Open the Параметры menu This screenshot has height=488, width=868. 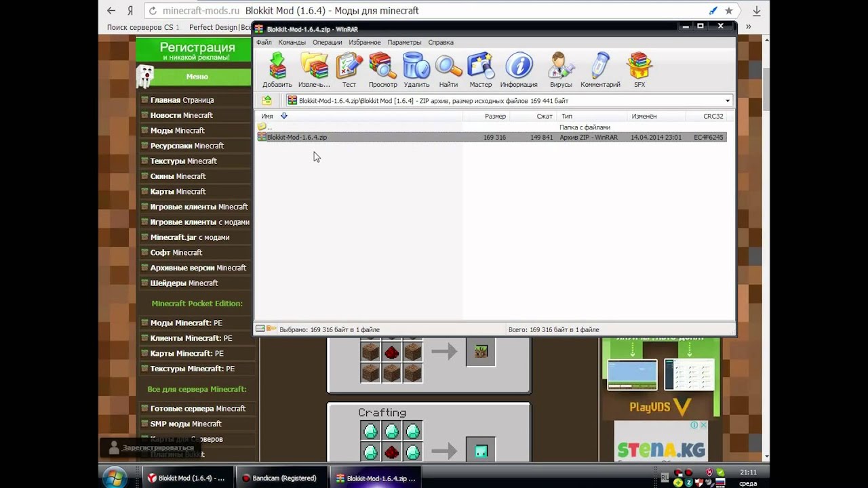404,42
